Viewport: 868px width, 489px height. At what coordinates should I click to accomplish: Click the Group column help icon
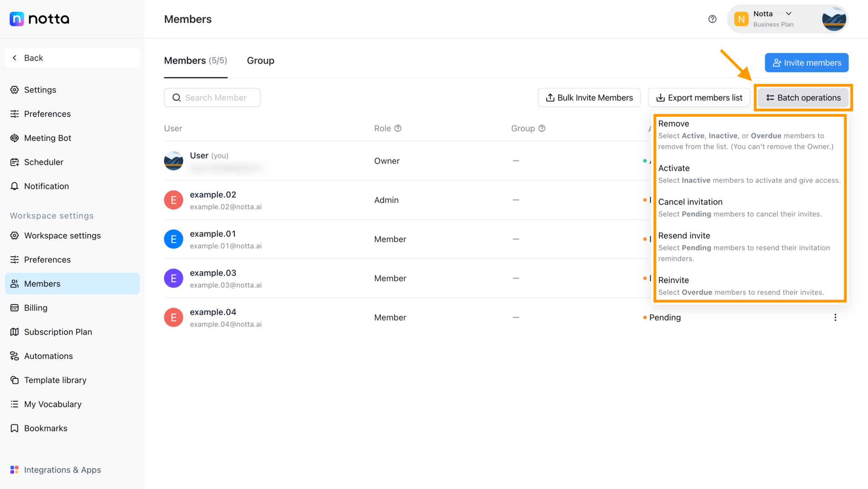click(542, 128)
